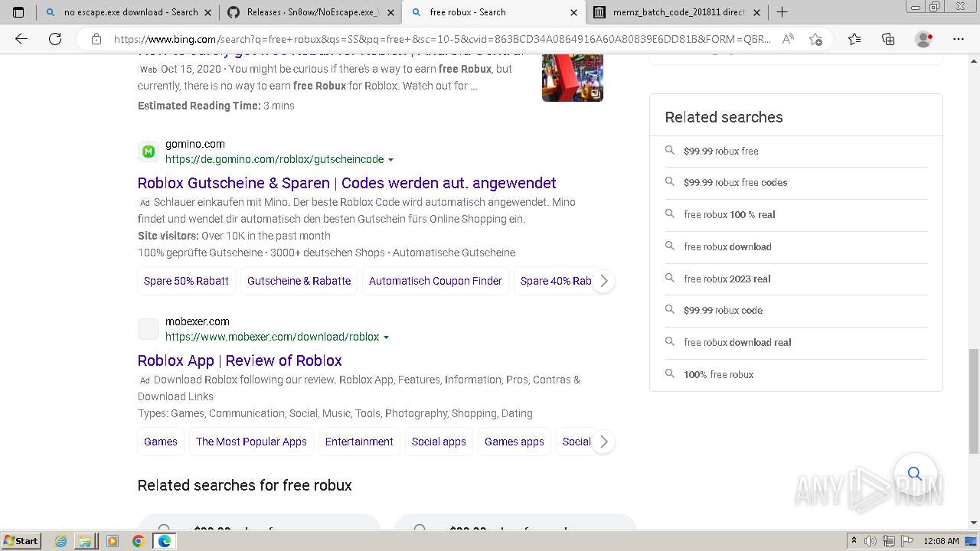
Task: Open 'Roblox App | Review of Roblox' result
Action: [240, 360]
